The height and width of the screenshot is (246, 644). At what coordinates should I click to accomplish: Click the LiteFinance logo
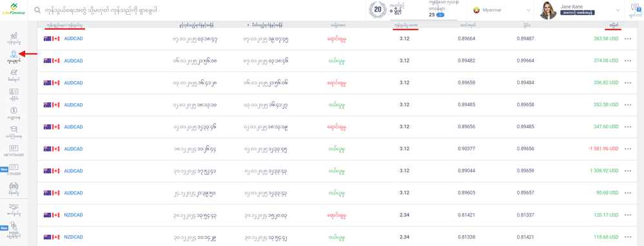click(x=14, y=10)
